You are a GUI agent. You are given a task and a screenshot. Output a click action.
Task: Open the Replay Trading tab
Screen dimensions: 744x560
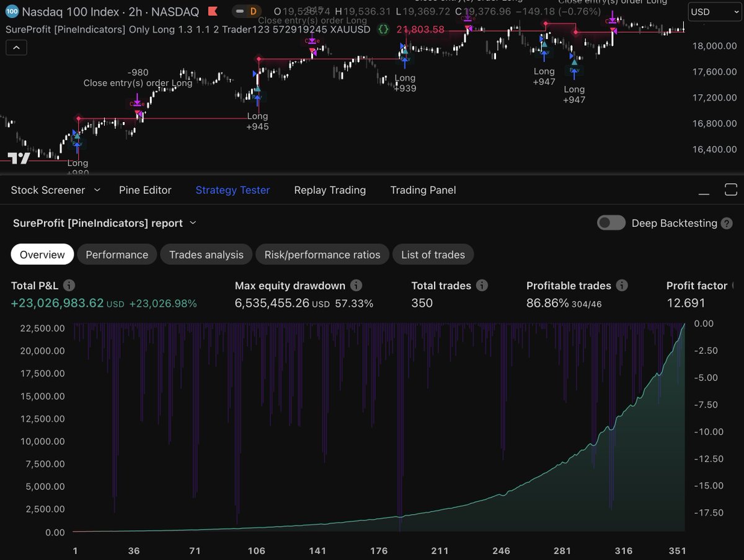point(330,190)
